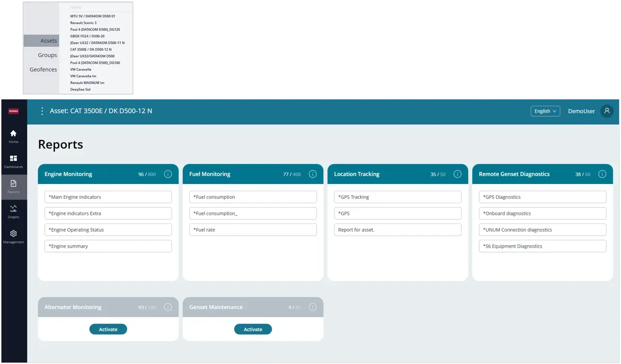Show info for Engine Monitoring card
Image resolution: width=621 pixels, height=364 pixels.
pos(168,174)
